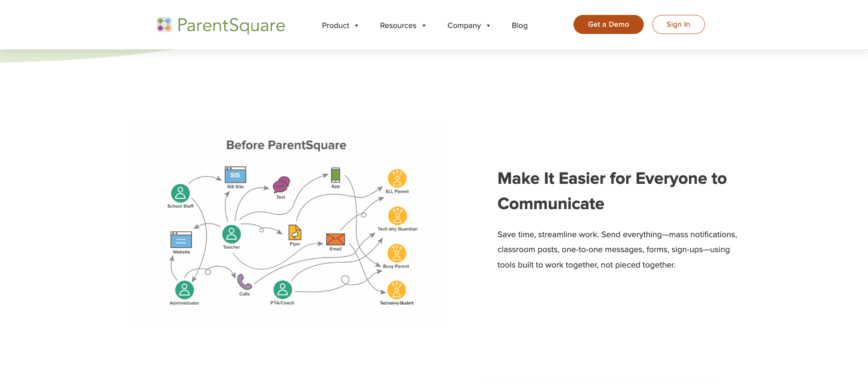Expand the Product dropdown arrow

pos(357,26)
